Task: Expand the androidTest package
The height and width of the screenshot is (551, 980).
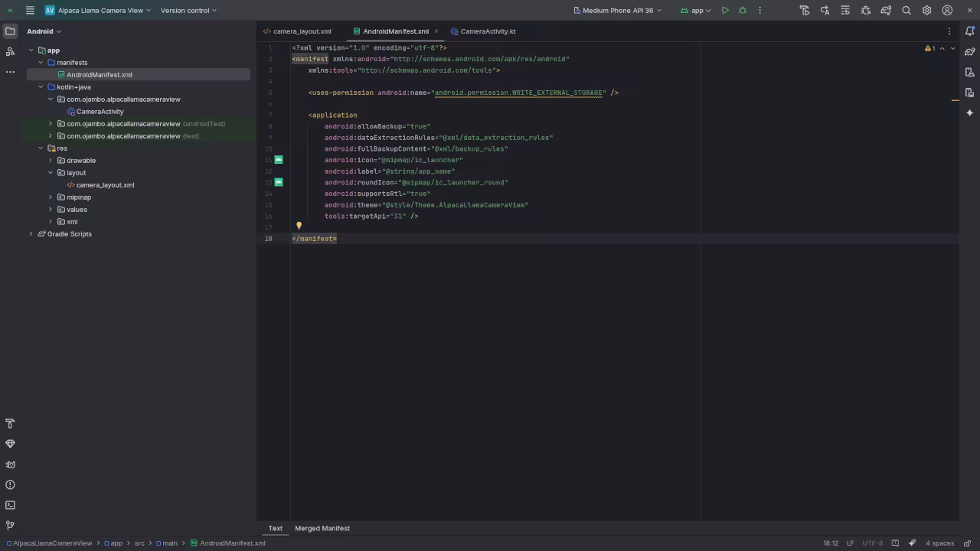Action: click(x=51, y=124)
